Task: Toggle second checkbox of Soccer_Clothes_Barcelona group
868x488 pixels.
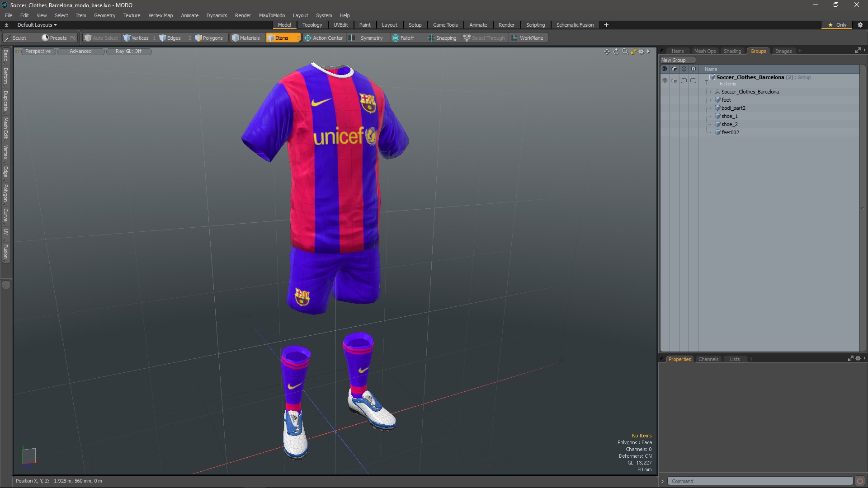Action: (693, 80)
